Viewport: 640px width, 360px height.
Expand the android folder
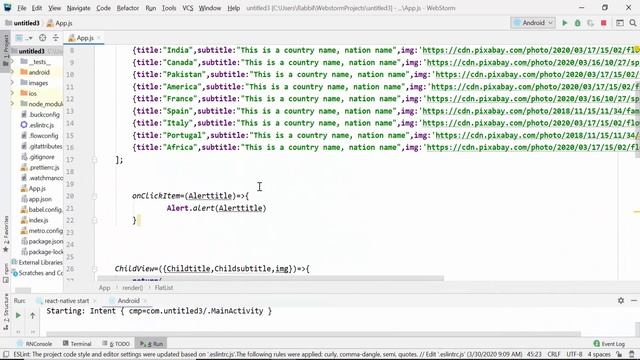(x=12, y=72)
